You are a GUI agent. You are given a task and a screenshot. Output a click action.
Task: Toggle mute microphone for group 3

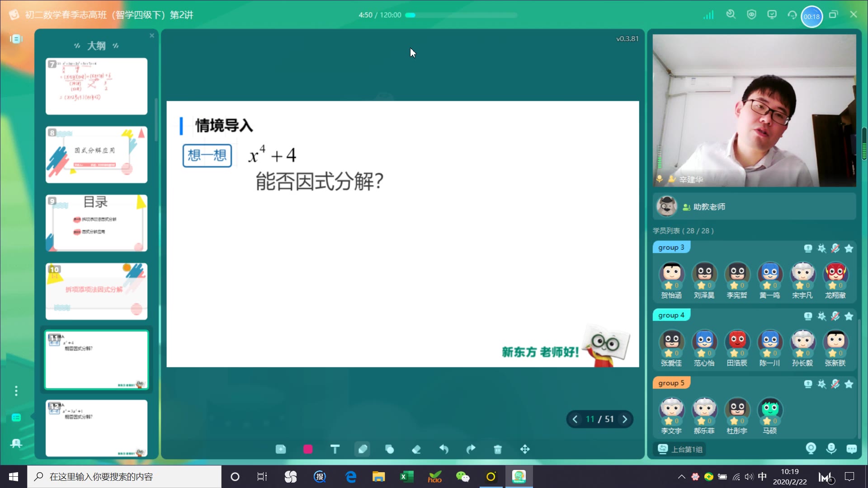coord(835,248)
